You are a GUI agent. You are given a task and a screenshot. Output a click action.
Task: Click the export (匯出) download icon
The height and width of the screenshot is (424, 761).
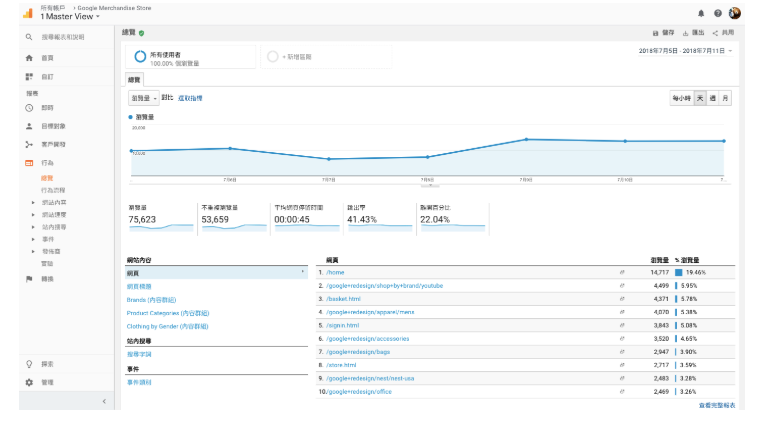[685, 33]
